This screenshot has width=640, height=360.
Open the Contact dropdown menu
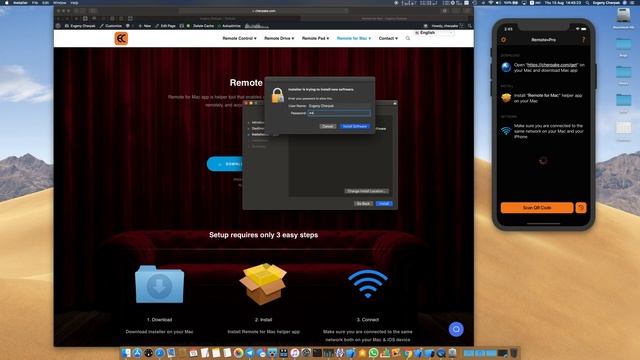388,38
